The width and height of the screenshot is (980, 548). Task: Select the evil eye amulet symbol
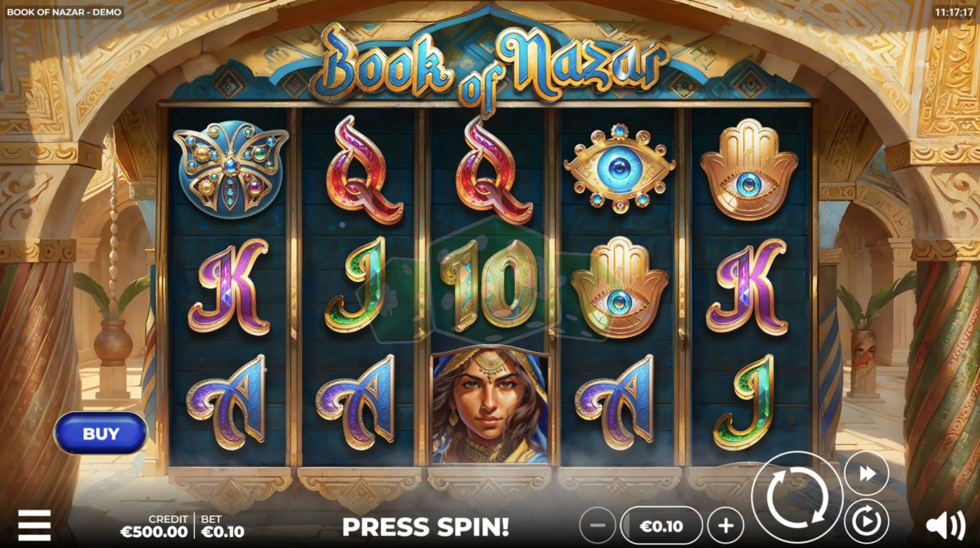tap(619, 167)
